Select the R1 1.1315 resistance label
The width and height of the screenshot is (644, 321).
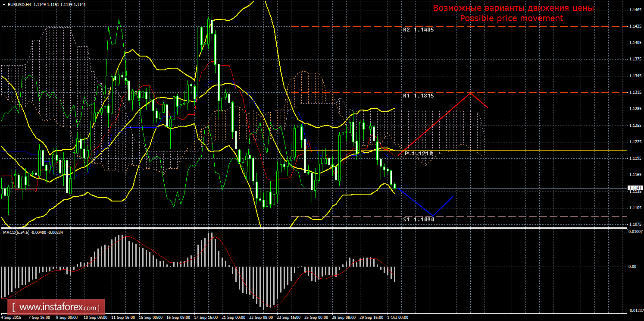coord(418,95)
